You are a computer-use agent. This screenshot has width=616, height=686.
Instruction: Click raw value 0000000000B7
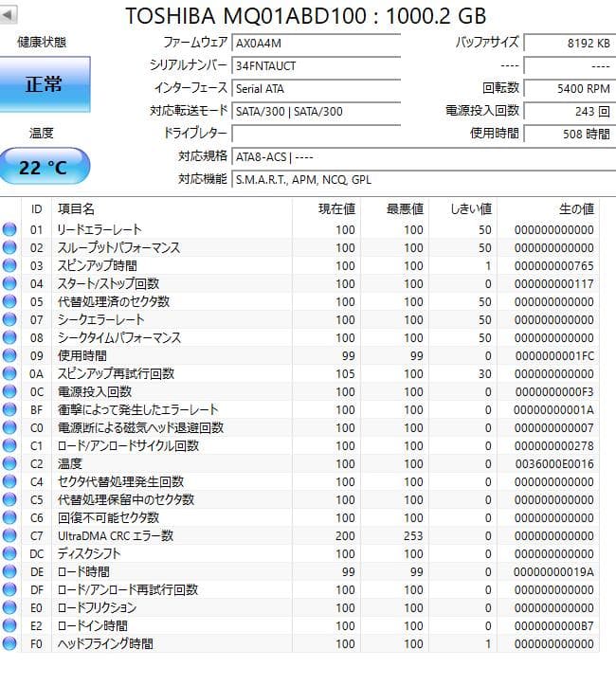554,626
